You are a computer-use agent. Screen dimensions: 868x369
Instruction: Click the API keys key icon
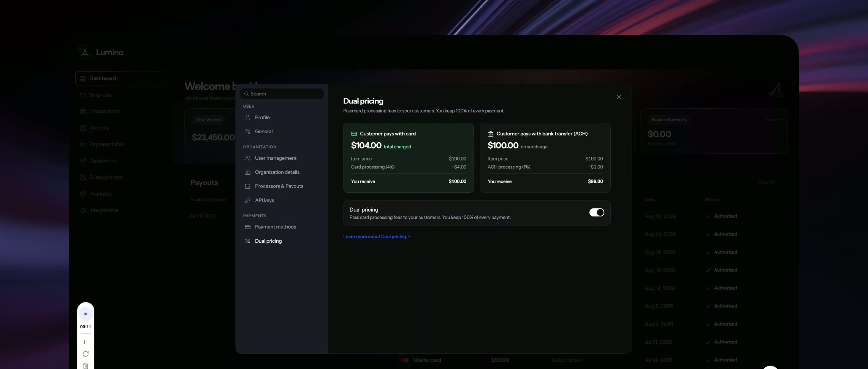(247, 200)
